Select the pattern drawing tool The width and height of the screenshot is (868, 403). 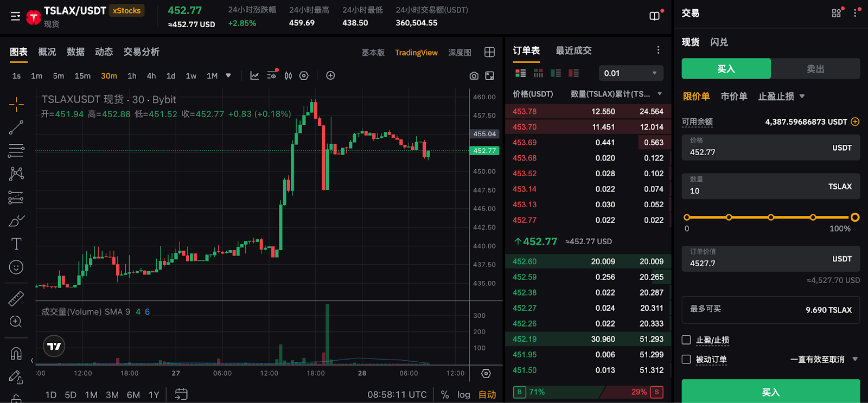[16, 174]
